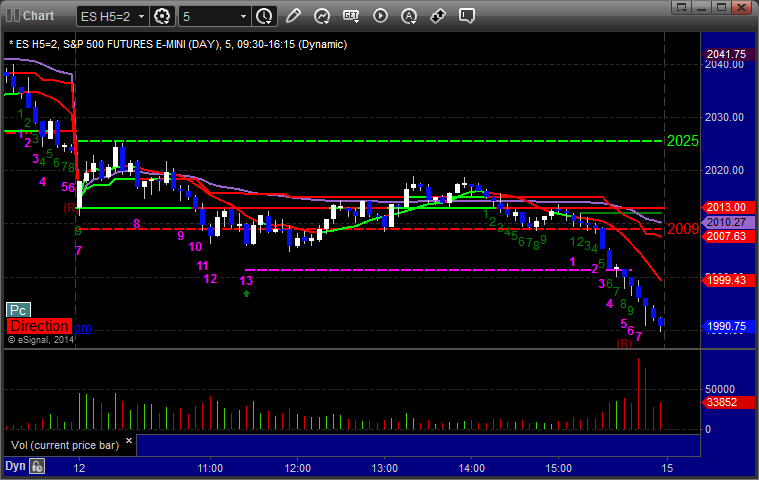Open the time template clock menu

click(264, 16)
